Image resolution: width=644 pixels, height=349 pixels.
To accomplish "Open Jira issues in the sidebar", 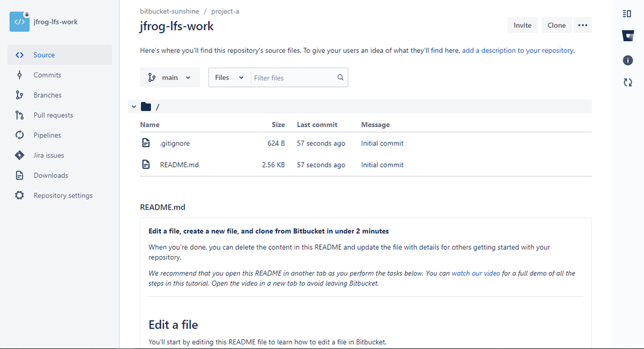I will tap(59, 155).
